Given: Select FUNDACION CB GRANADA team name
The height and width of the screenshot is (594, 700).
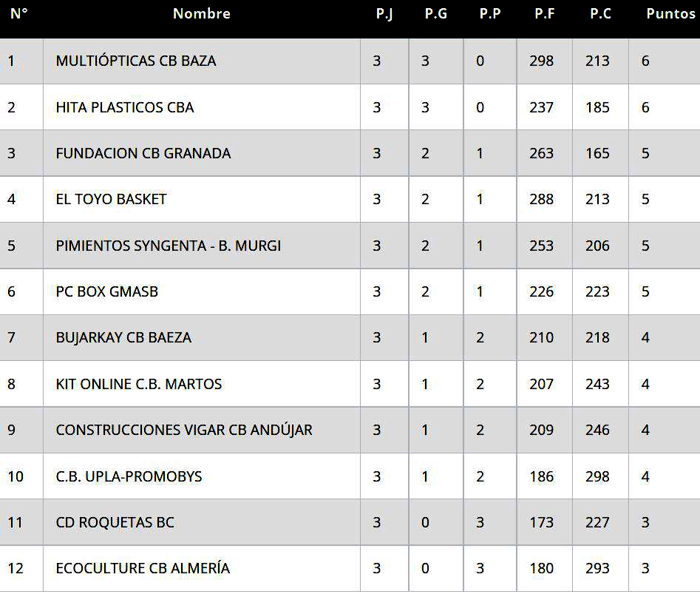Looking at the screenshot, I should [143, 153].
